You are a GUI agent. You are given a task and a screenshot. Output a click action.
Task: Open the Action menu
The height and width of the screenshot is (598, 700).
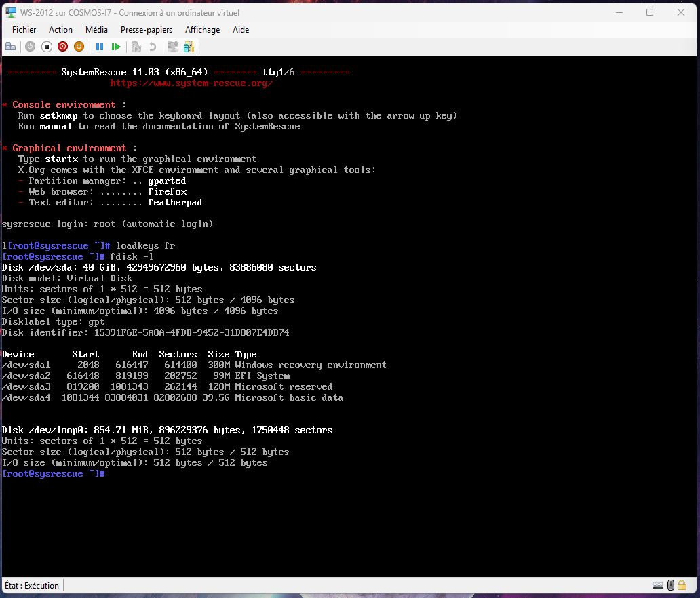60,30
